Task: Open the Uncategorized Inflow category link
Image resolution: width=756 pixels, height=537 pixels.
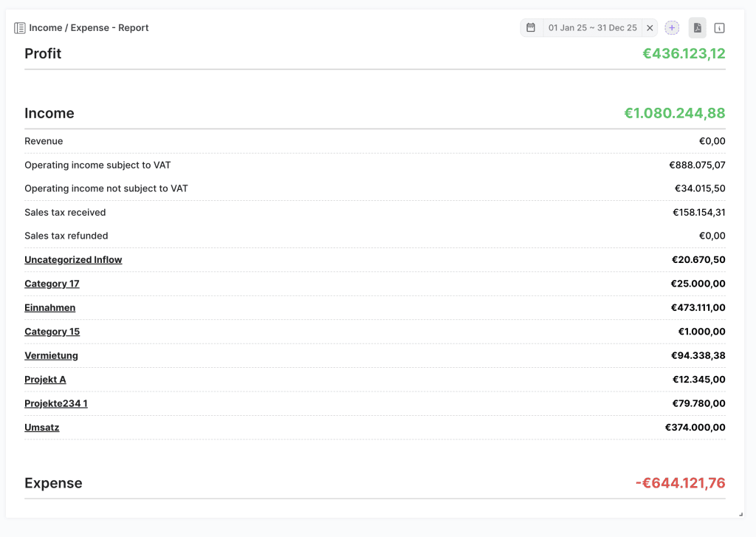Action: coord(73,260)
